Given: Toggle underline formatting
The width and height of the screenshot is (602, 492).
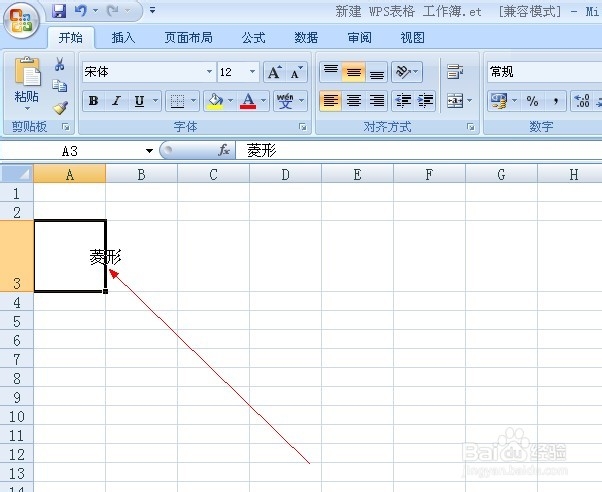Looking at the screenshot, I should (139, 101).
